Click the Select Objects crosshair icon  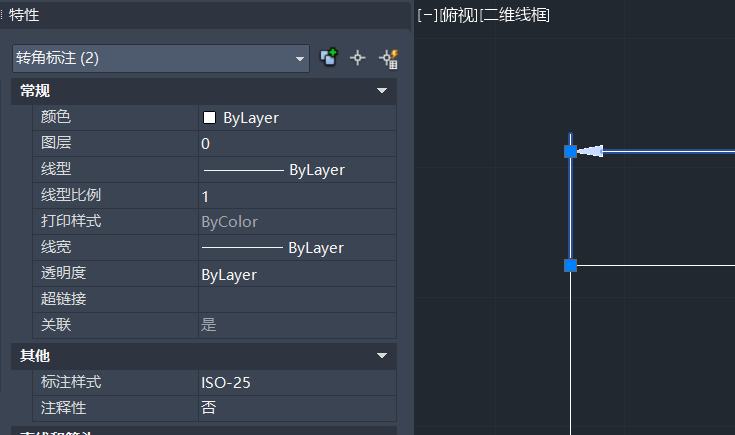(x=358, y=58)
